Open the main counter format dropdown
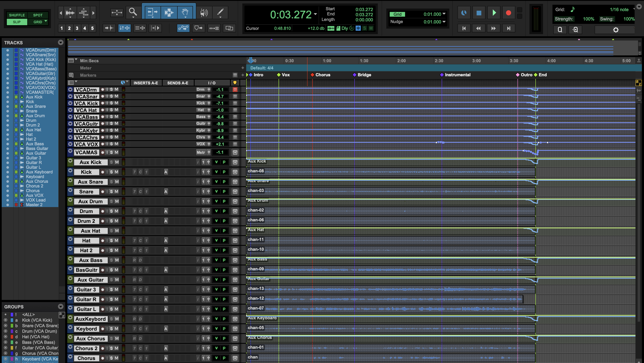The image size is (644, 363). tap(315, 14)
